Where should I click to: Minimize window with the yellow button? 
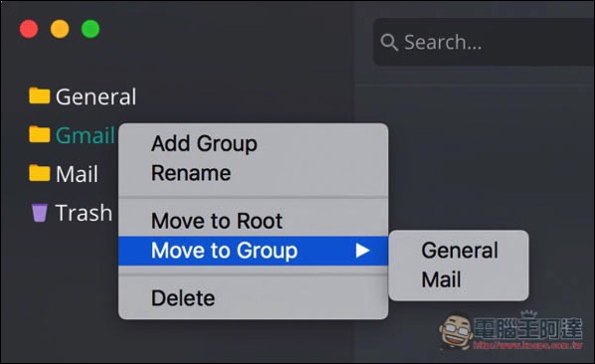point(60,29)
